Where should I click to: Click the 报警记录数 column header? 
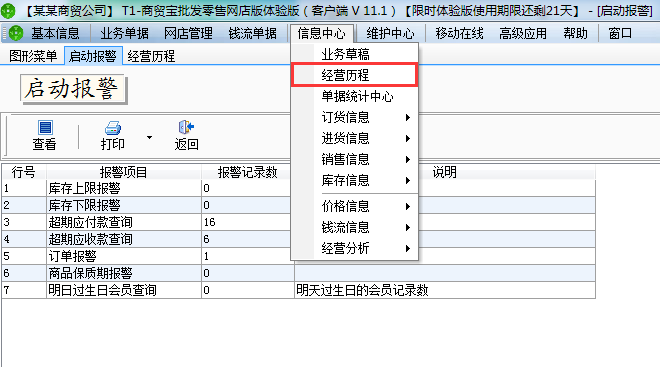coord(248,172)
